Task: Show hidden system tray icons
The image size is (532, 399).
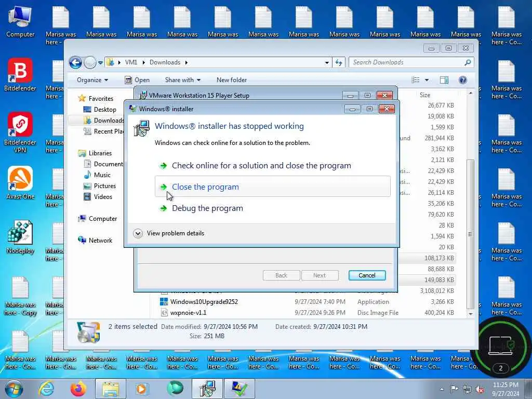Action: [442, 389]
